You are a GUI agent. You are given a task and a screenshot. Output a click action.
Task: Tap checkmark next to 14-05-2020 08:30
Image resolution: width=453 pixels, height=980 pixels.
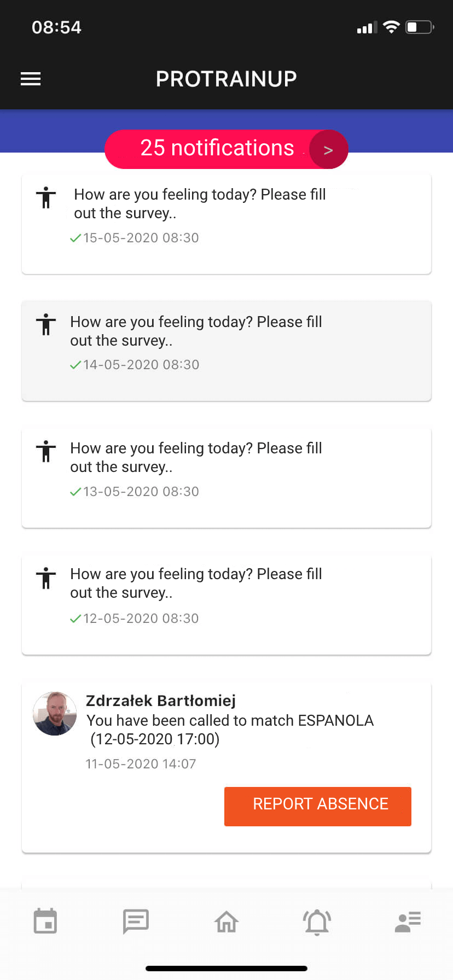(x=75, y=365)
